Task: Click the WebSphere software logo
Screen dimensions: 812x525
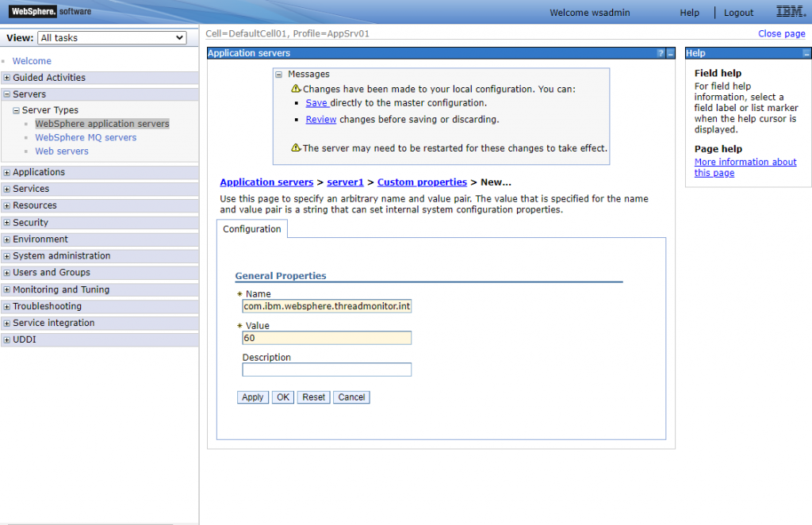Action: tap(50, 11)
